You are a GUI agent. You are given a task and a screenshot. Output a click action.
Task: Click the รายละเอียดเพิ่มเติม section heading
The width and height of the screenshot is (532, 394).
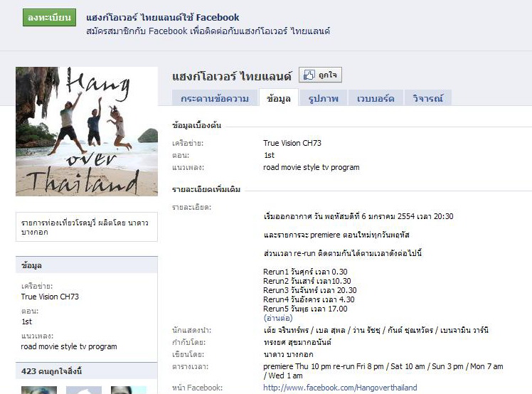pyautogui.click(x=206, y=189)
